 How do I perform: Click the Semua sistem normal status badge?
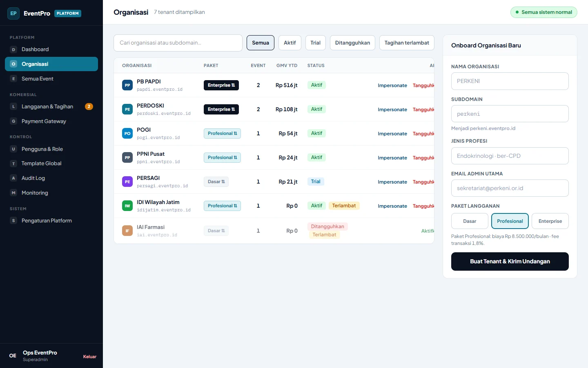[544, 12]
